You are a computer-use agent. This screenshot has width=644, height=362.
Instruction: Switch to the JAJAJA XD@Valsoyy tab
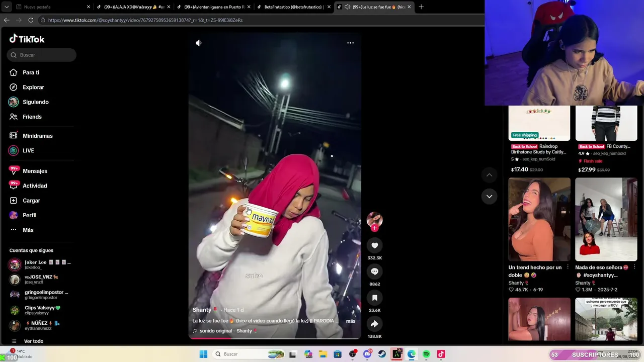click(133, 7)
